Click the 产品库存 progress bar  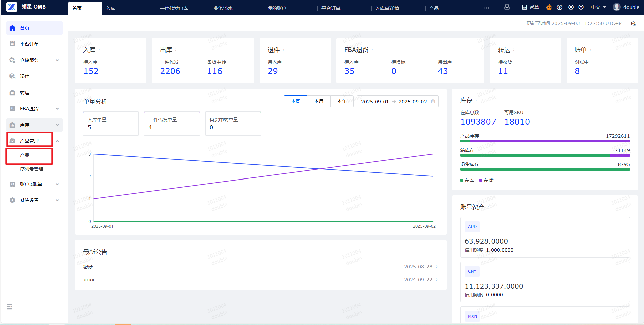click(x=545, y=141)
